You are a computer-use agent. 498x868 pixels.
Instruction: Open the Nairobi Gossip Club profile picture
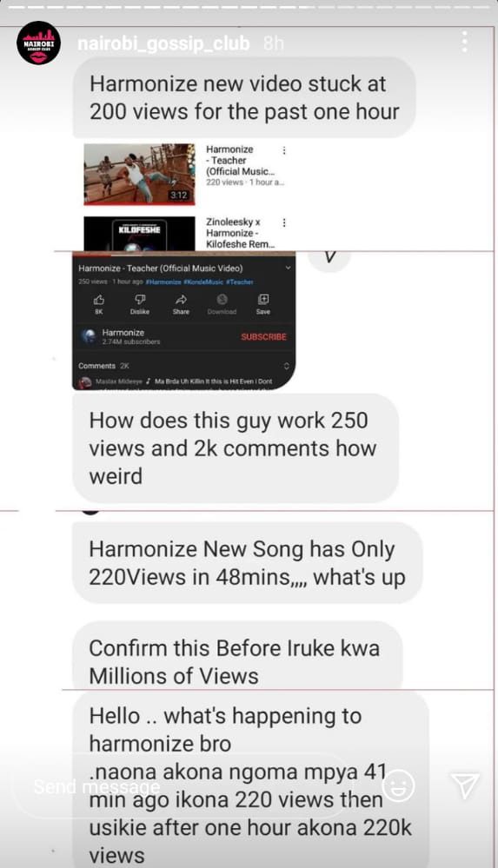[x=38, y=43]
